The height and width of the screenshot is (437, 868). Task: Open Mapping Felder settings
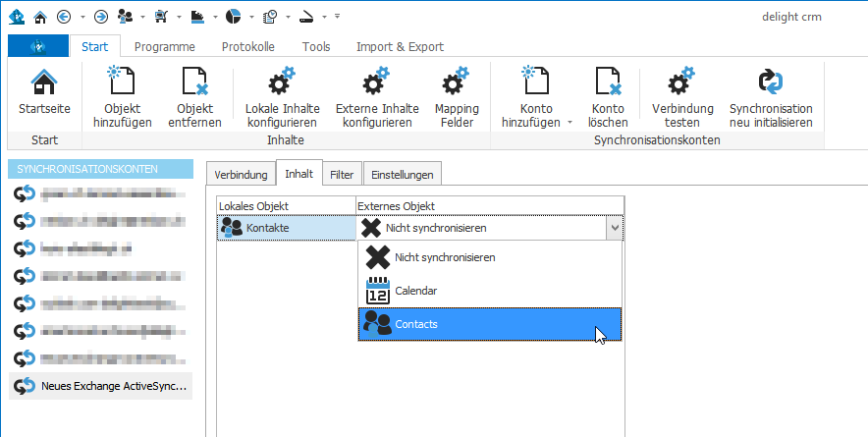tap(457, 97)
